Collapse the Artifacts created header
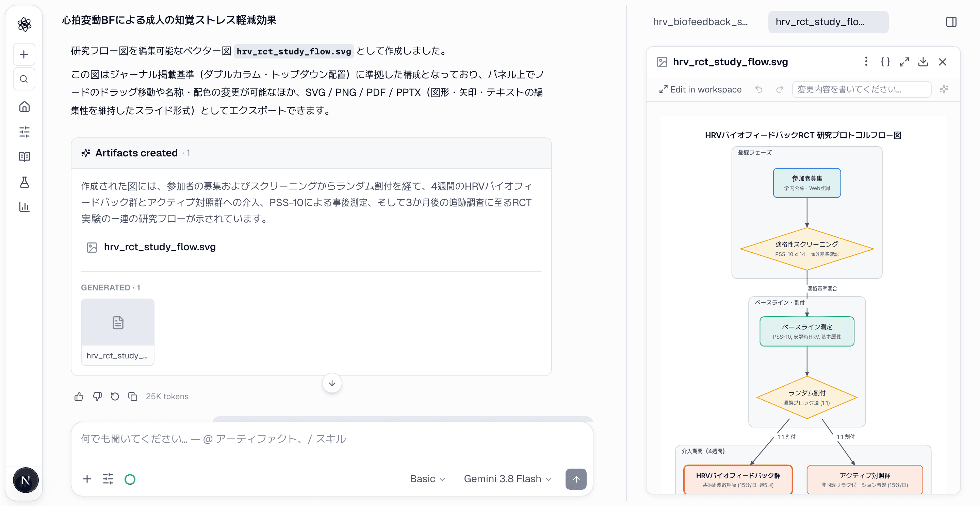Viewport: 980px width, 506px height. click(311, 153)
